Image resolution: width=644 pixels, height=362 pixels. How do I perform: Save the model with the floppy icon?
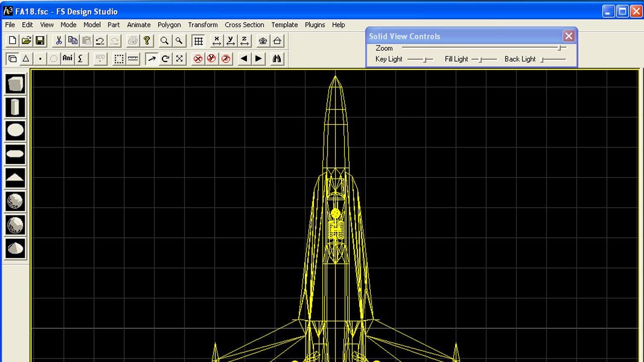(40, 41)
